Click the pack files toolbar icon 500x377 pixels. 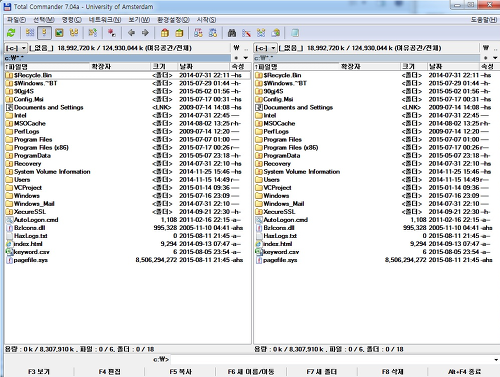165,33
